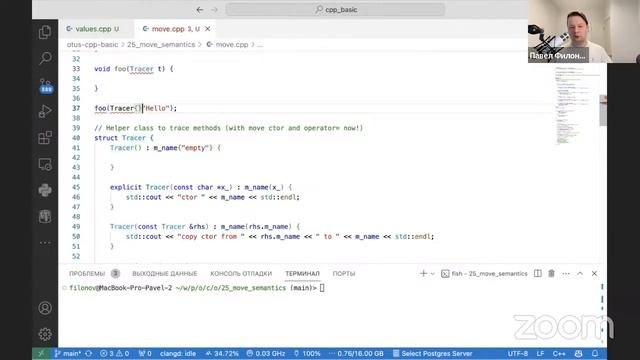
Task: Click the 0.03 GHz status item
Action: pos(266,353)
